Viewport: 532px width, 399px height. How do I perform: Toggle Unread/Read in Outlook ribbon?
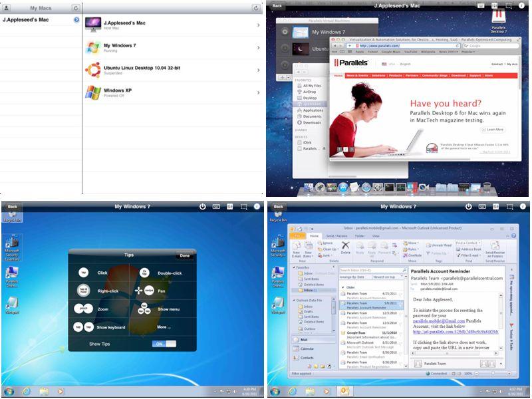(x=439, y=245)
